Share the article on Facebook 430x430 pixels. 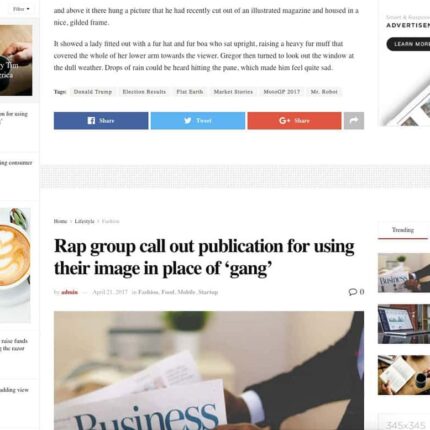pyautogui.click(x=101, y=121)
